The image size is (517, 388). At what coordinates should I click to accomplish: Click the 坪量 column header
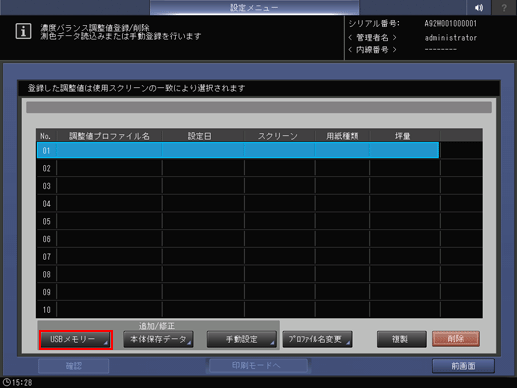403,136
